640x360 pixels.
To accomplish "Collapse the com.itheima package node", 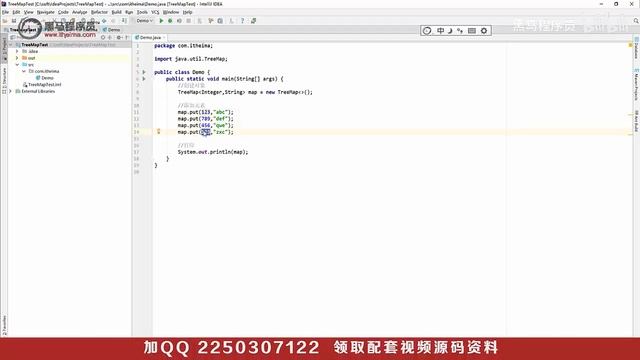I will 24,71.
